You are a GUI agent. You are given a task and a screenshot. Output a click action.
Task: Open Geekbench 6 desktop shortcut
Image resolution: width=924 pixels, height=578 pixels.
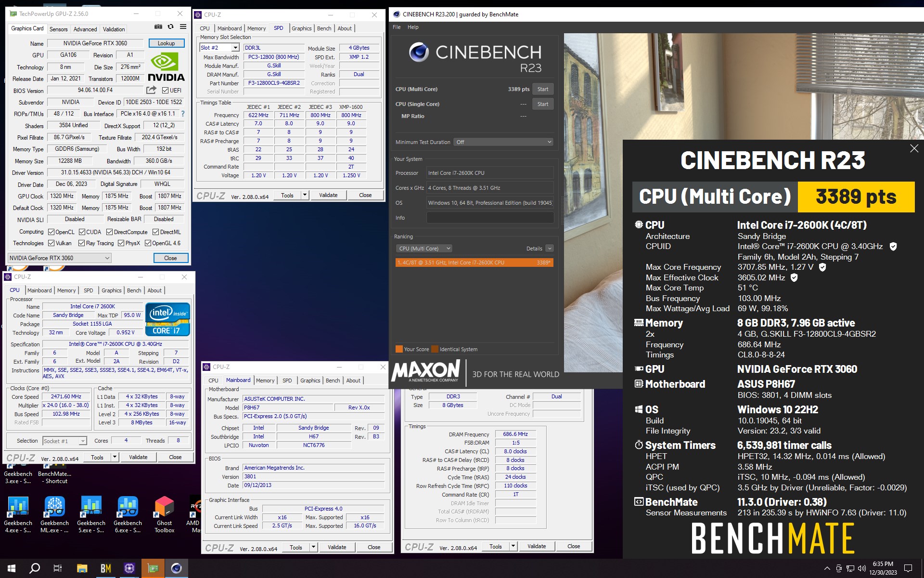click(128, 515)
